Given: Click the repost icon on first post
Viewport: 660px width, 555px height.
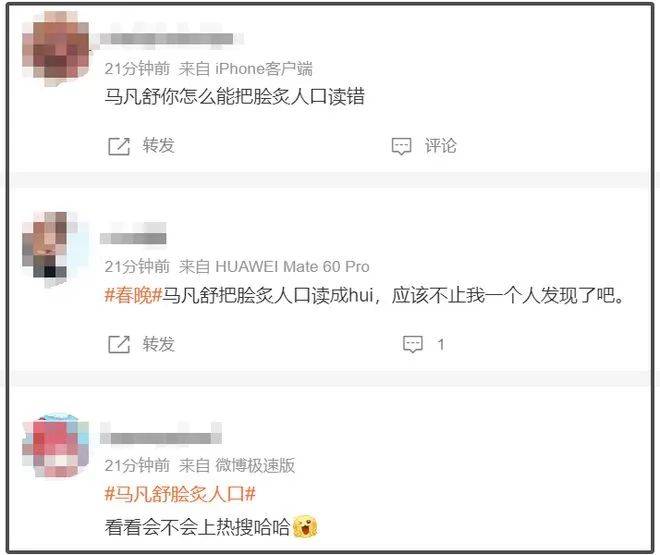Looking at the screenshot, I should 119,146.
